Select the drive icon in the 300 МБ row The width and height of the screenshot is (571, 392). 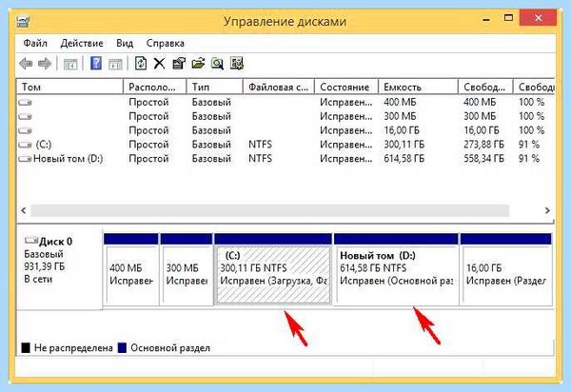[x=25, y=117]
